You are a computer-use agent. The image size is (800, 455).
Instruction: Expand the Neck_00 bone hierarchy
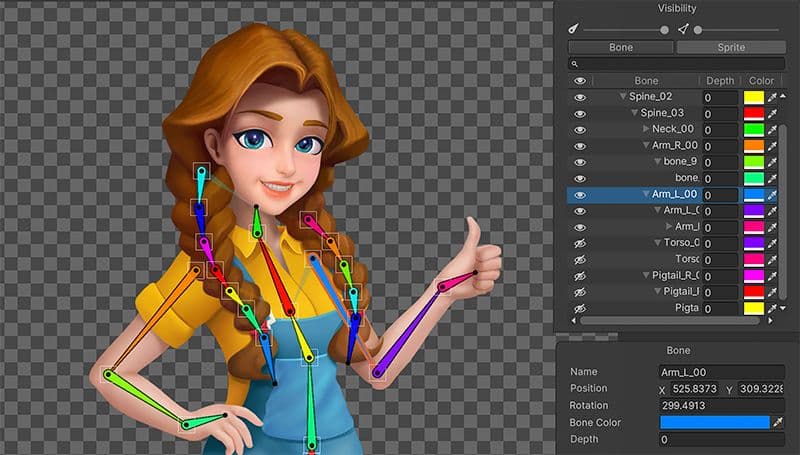(x=646, y=129)
